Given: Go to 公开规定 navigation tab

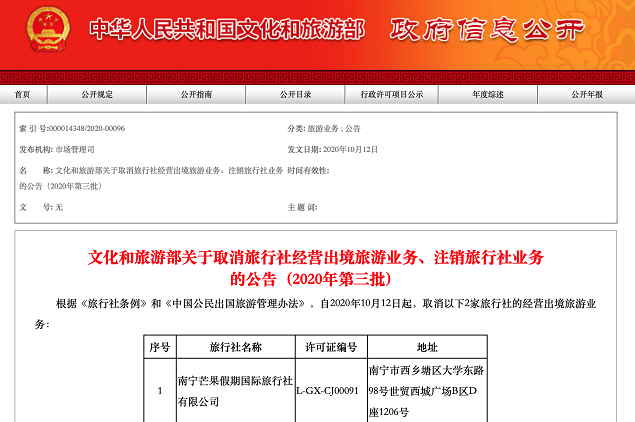Looking at the screenshot, I should pos(97,95).
